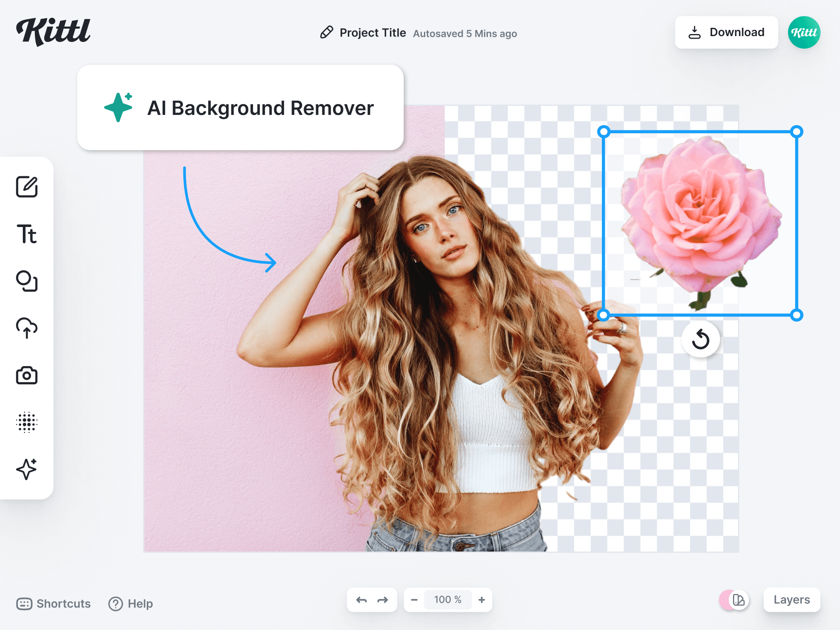
Task: Click the keyboard icon next to Shortcuts
Action: tap(24, 604)
